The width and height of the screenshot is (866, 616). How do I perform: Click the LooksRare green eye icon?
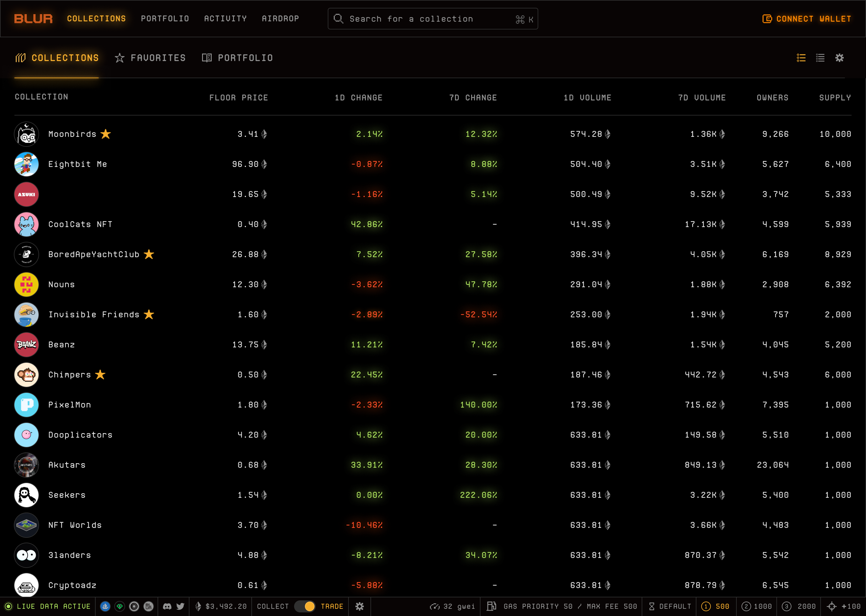[x=119, y=606]
